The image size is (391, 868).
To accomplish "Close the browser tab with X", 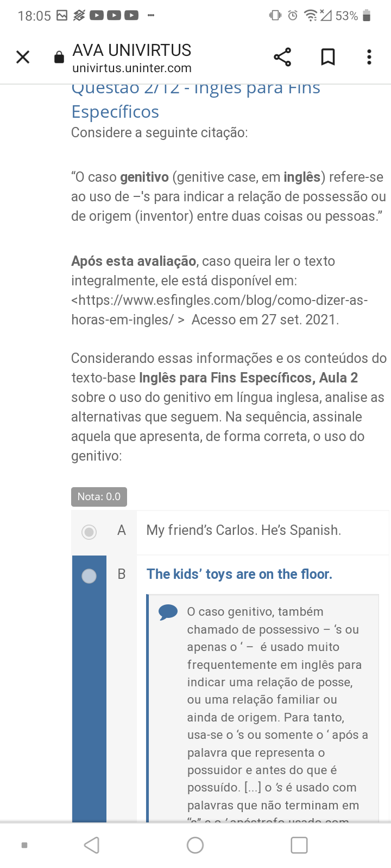I will click(x=23, y=57).
